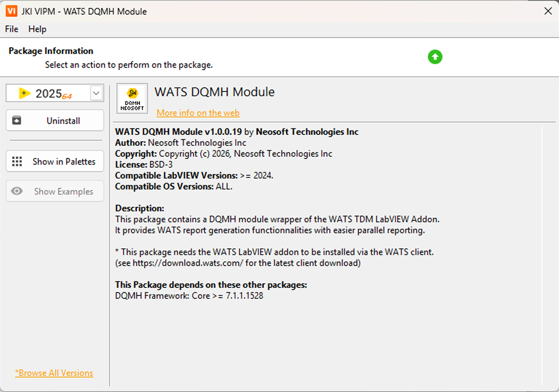
Task: Show the package in palettes
Action: (54, 161)
